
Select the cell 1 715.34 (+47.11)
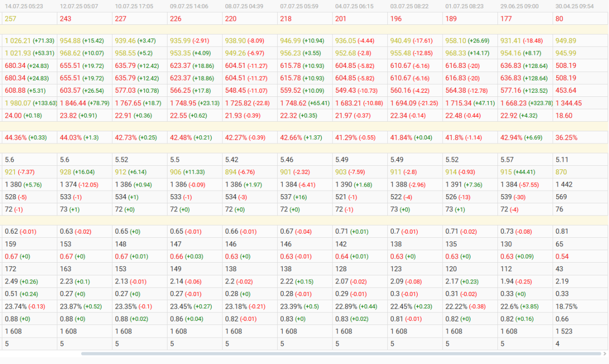pos(470,103)
